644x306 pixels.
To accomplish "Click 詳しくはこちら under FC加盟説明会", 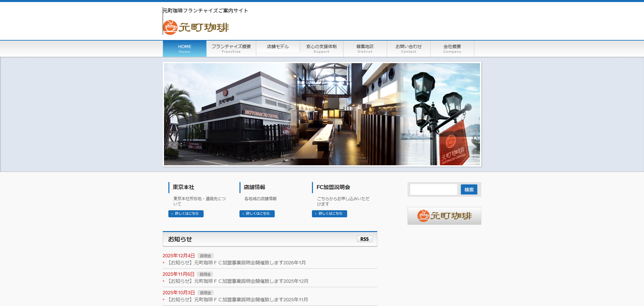I will pos(329,214).
